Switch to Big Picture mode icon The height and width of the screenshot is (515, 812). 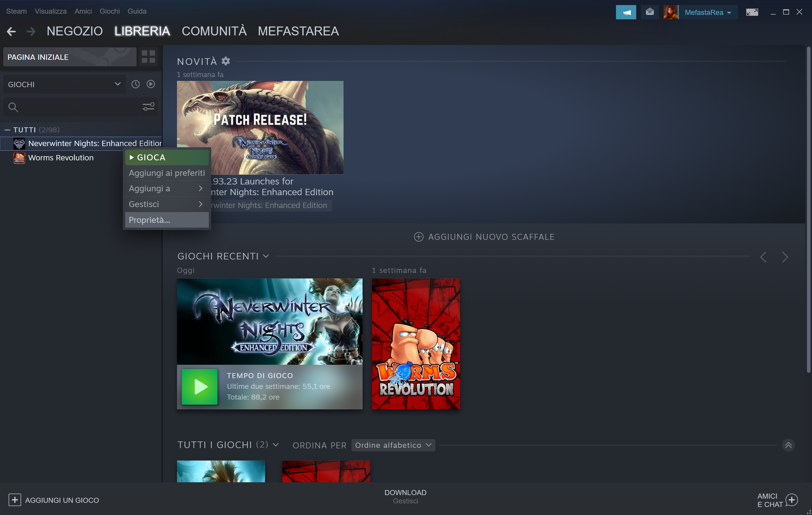coord(752,12)
